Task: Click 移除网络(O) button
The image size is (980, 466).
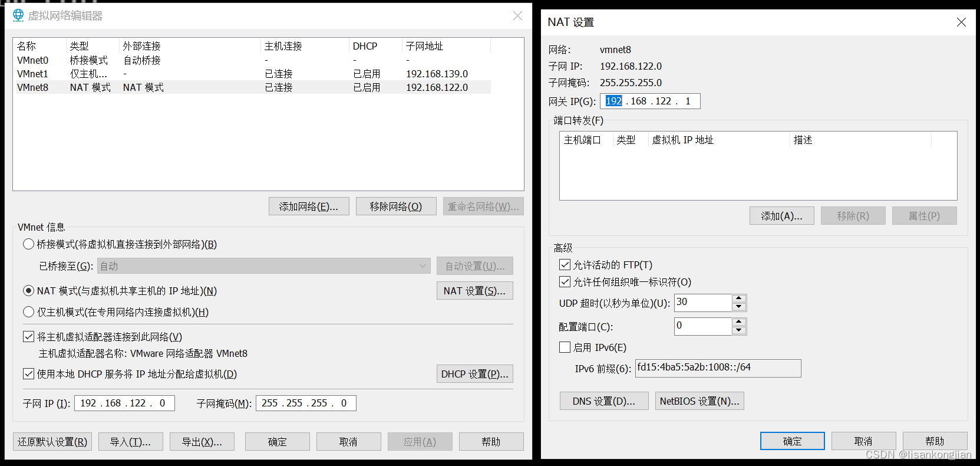Action: click(x=396, y=206)
